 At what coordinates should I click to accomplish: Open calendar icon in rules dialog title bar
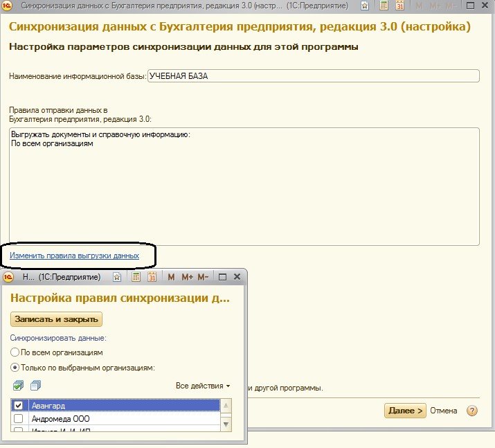coord(152,277)
